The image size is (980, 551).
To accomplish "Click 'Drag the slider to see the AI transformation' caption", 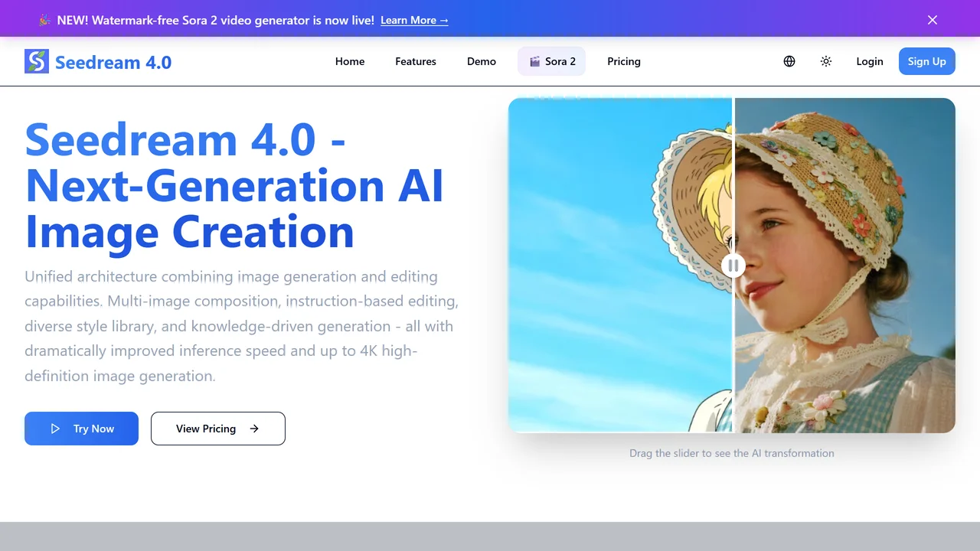I will (732, 453).
